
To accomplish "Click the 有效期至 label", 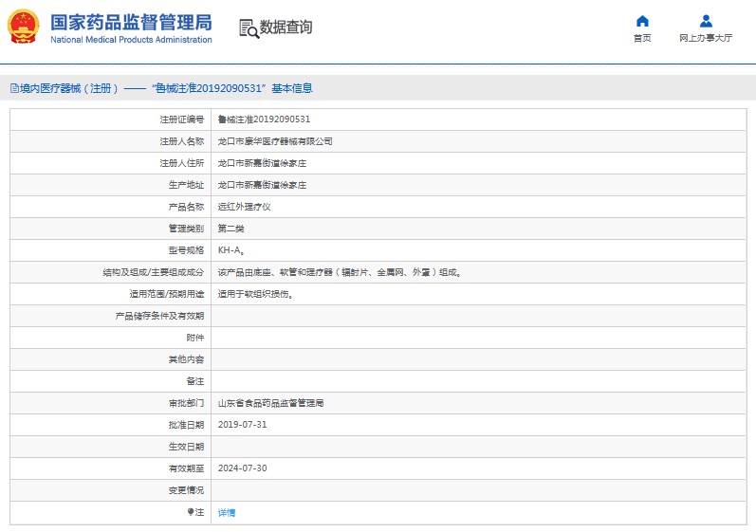I will tap(186, 468).
